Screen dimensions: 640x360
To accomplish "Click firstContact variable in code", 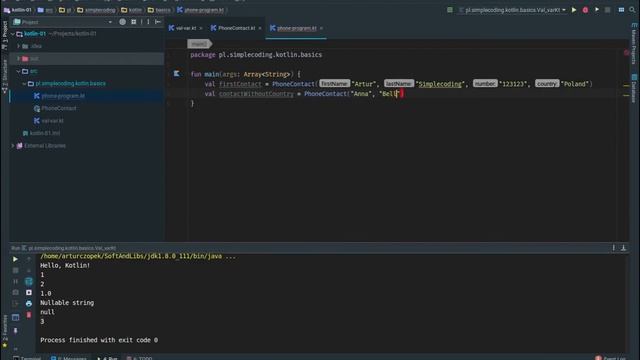I will [240, 84].
